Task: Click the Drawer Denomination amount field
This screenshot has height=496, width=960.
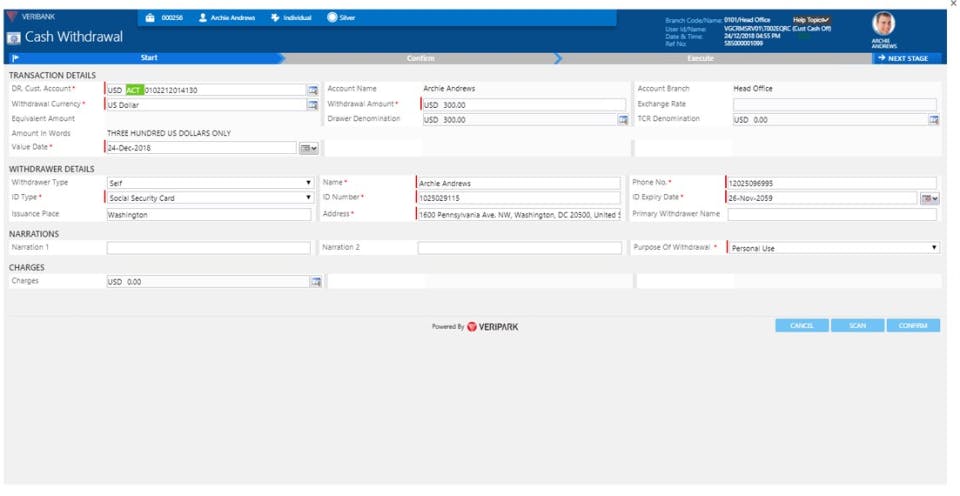Action: click(x=520, y=120)
